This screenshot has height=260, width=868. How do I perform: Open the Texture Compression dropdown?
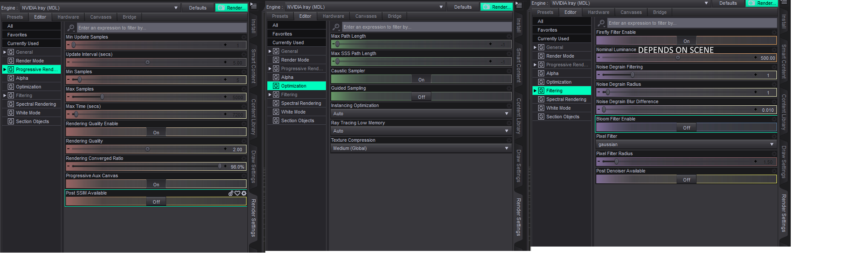421,148
